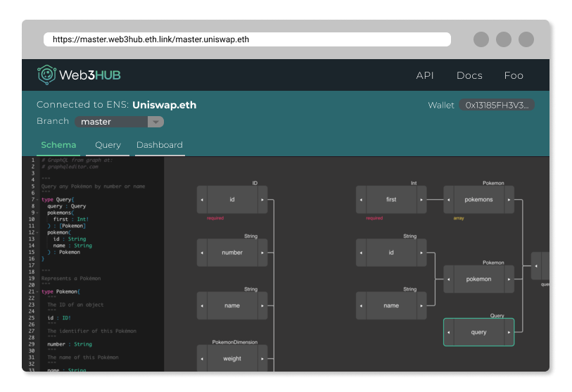Click right port arrow on pokemon node
Screen dimensions: 572x392
coord(509,279)
